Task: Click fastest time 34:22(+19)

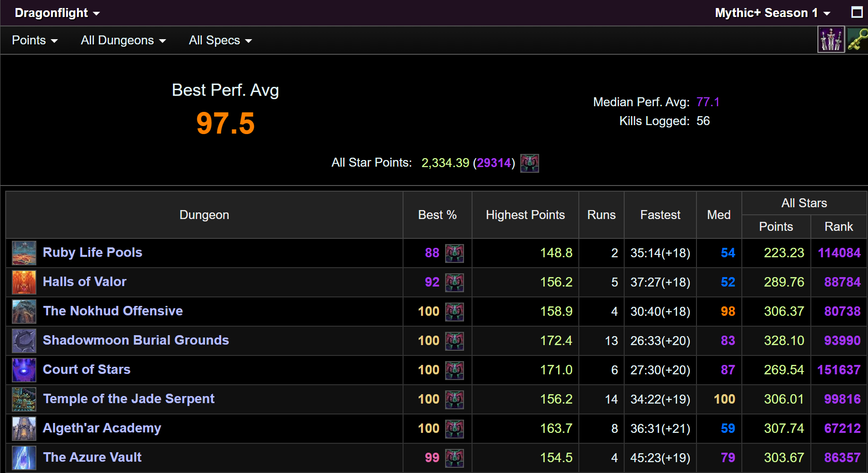Action: point(660,399)
